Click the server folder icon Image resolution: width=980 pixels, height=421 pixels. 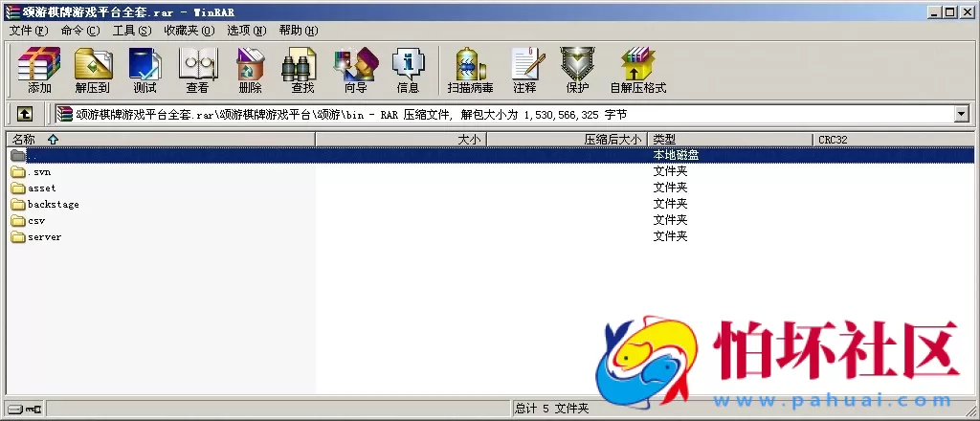click(18, 236)
